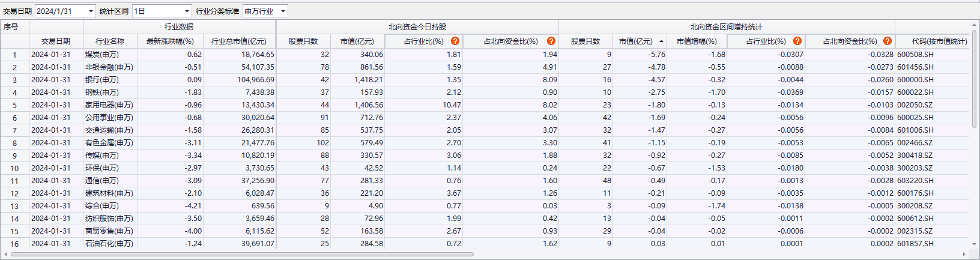The height and width of the screenshot is (260, 980).
Task: Open help icon for 区间增持统计 占行业比(%) column
Action: click(797, 41)
